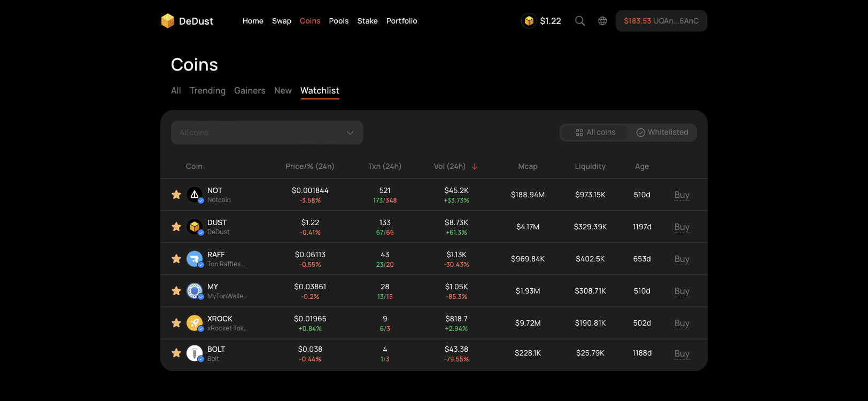Click the RAFF Ton Raffles coin icon
Screen dimensions: 868x401
195,259
